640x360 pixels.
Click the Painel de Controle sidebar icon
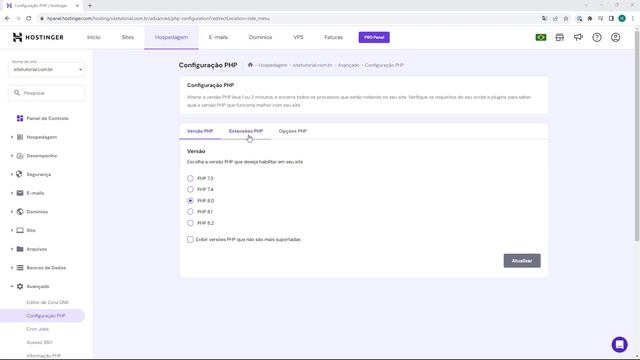[20, 118]
